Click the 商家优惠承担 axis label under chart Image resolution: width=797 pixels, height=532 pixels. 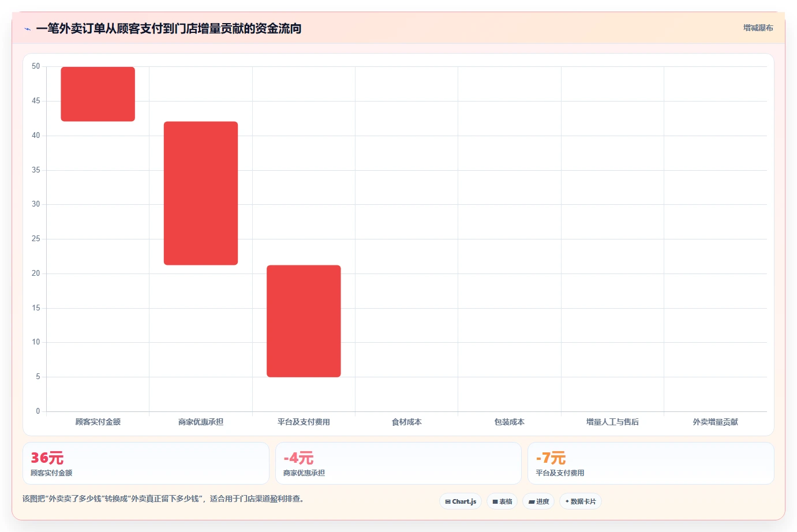[201, 422]
